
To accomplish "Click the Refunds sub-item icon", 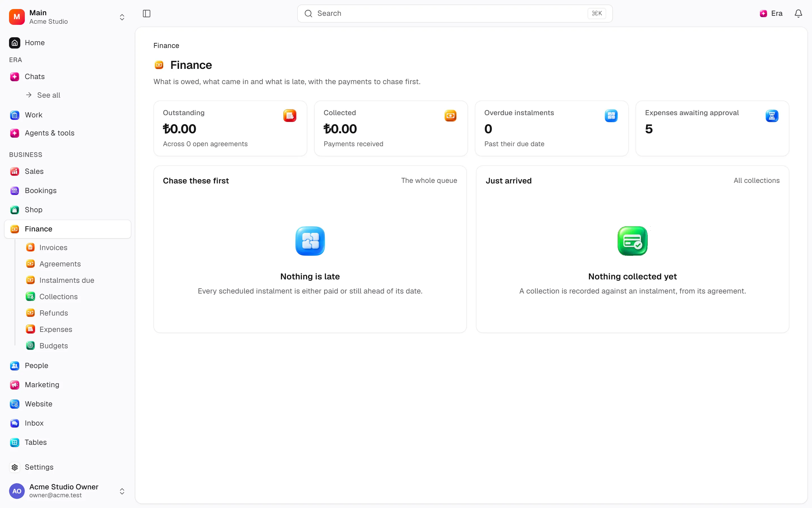I will (30, 313).
